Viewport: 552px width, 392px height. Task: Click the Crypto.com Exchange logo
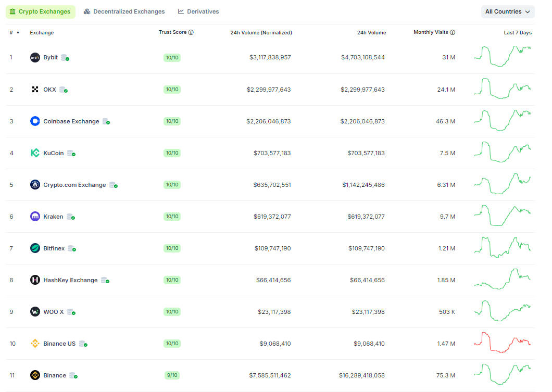(x=35, y=184)
